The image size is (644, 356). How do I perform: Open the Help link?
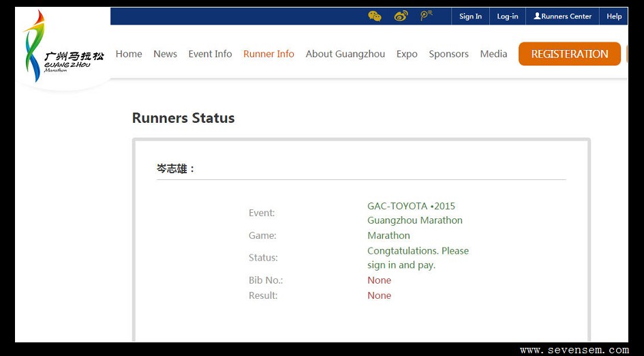(614, 16)
